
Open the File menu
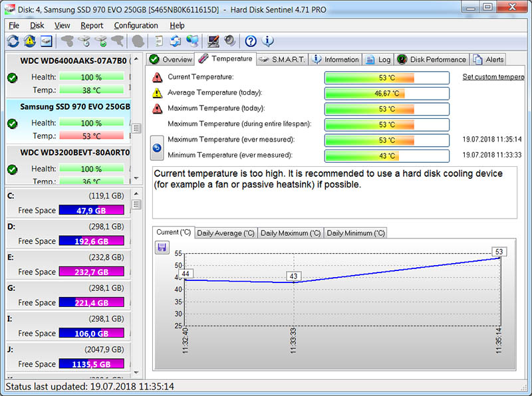pyautogui.click(x=14, y=25)
